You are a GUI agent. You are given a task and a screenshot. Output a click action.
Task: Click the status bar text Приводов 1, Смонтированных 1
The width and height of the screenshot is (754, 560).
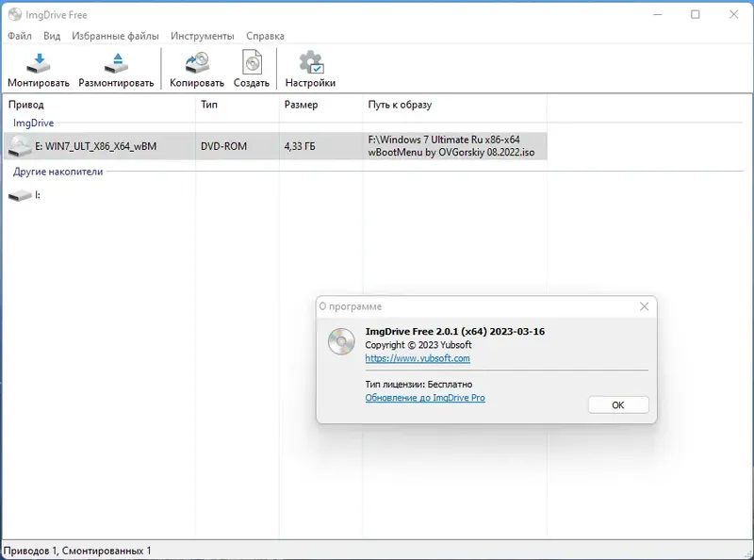(77, 551)
